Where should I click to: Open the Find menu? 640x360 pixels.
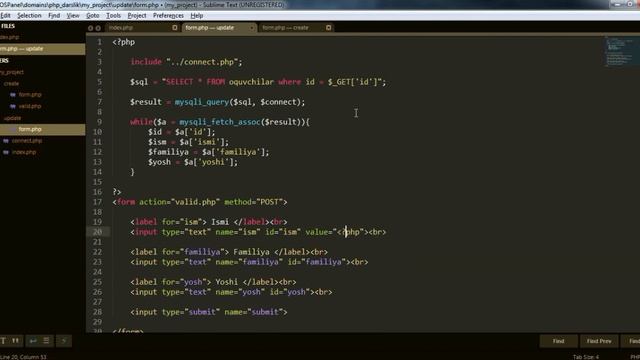click(x=54, y=16)
